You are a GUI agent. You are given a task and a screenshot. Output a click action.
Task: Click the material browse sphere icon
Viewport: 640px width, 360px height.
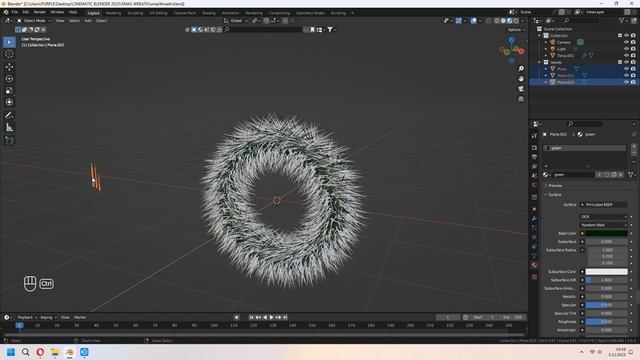(x=546, y=175)
